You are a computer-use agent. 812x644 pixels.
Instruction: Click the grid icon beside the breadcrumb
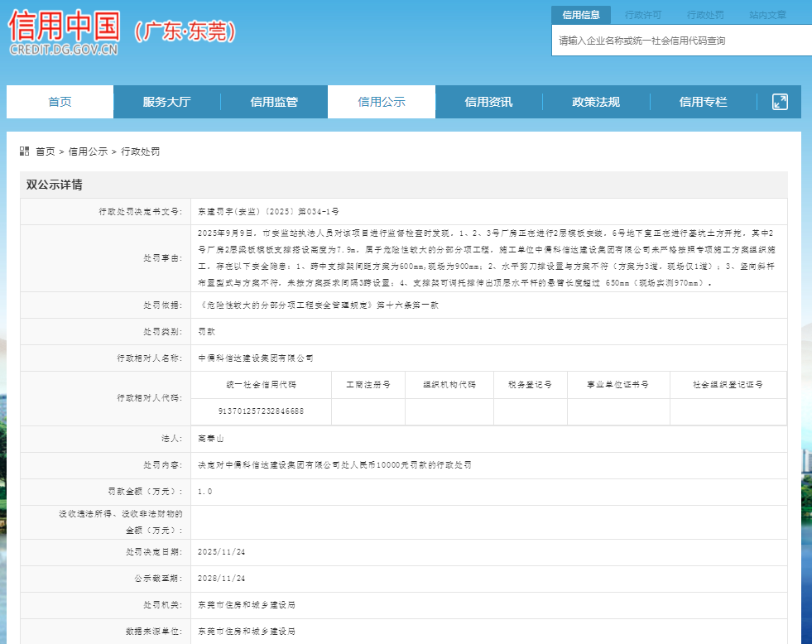[24, 151]
